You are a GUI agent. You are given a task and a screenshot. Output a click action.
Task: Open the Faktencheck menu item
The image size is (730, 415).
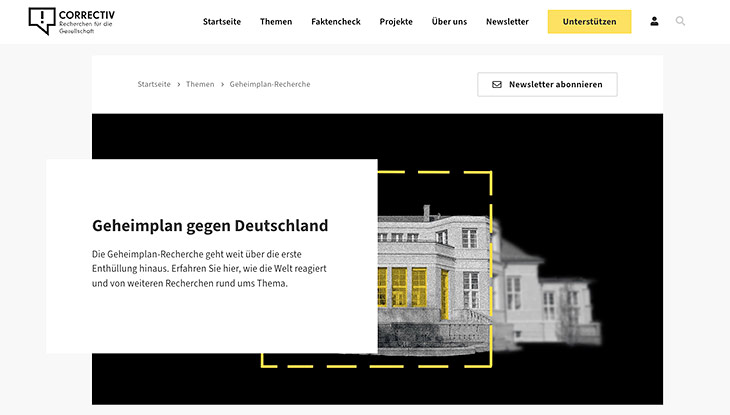336,21
